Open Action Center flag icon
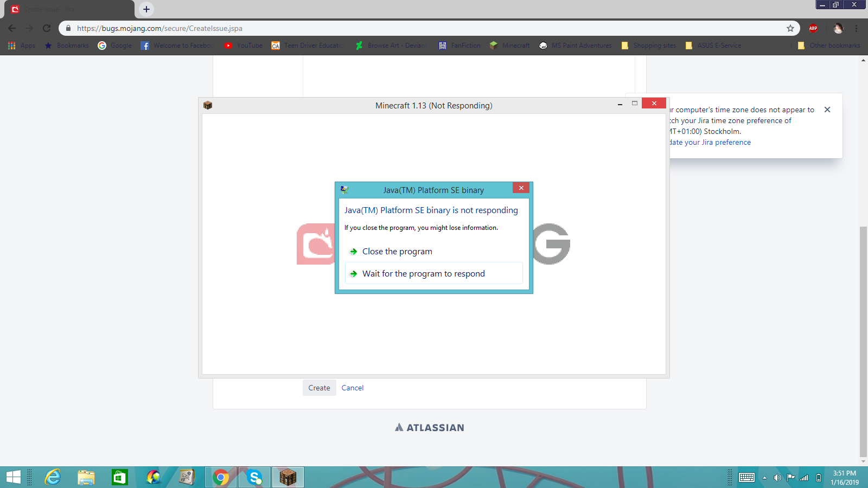Viewport: 868px width, 488px height. coord(791,478)
